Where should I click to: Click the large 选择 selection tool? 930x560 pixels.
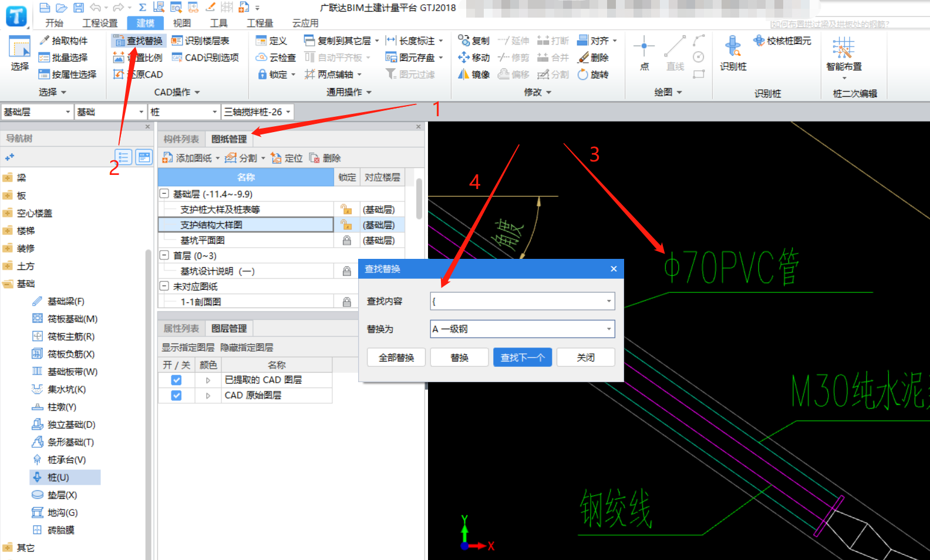(19, 53)
